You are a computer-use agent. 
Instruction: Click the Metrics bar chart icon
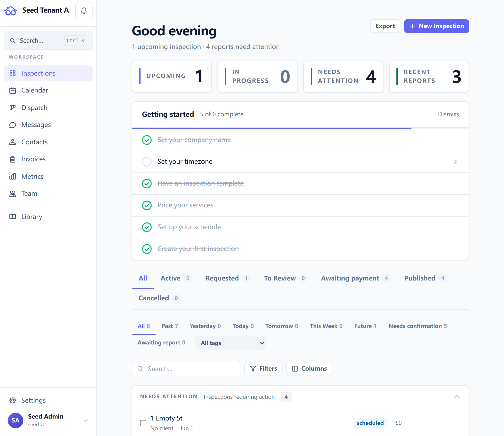pos(12,176)
